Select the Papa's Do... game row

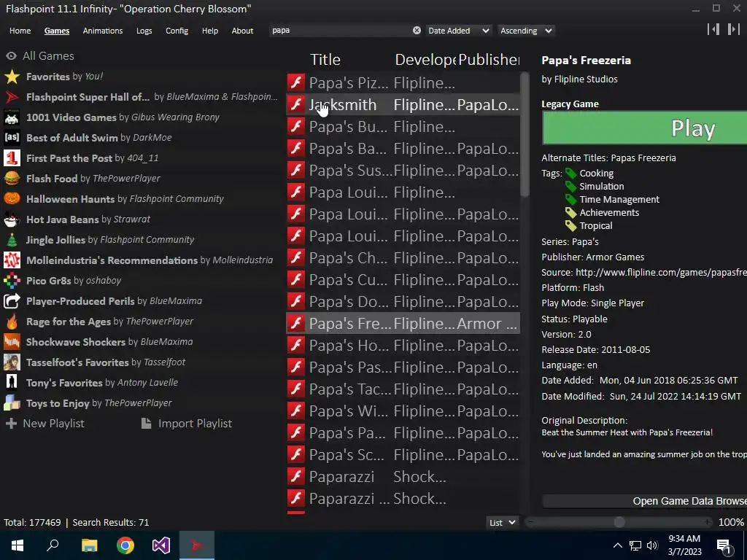(403, 301)
